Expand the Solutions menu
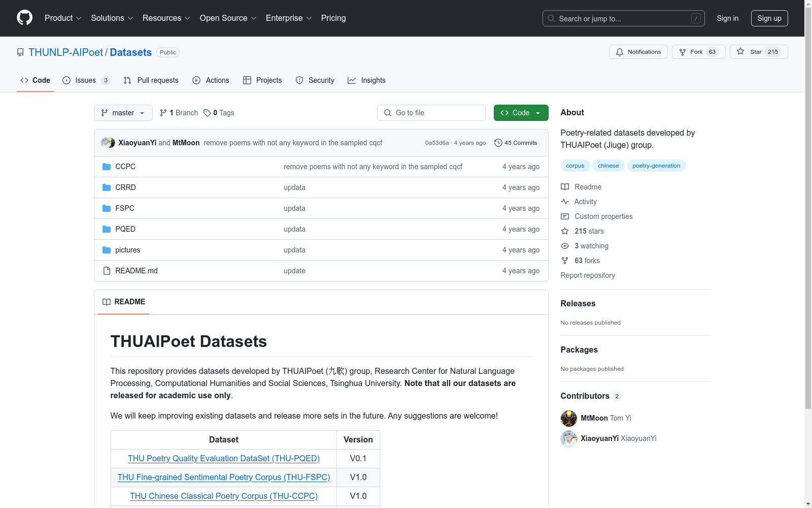Image resolution: width=812 pixels, height=508 pixels. coord(112,18)
